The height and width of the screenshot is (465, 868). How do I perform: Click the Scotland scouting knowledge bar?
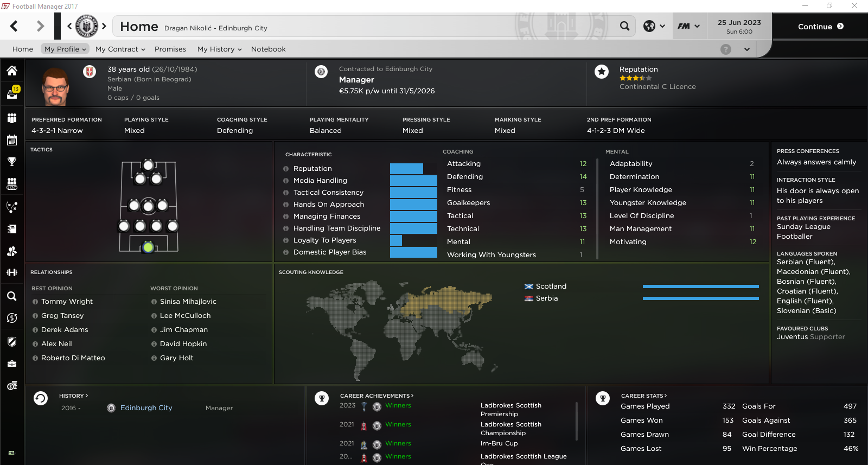click(x=701, y=286)
